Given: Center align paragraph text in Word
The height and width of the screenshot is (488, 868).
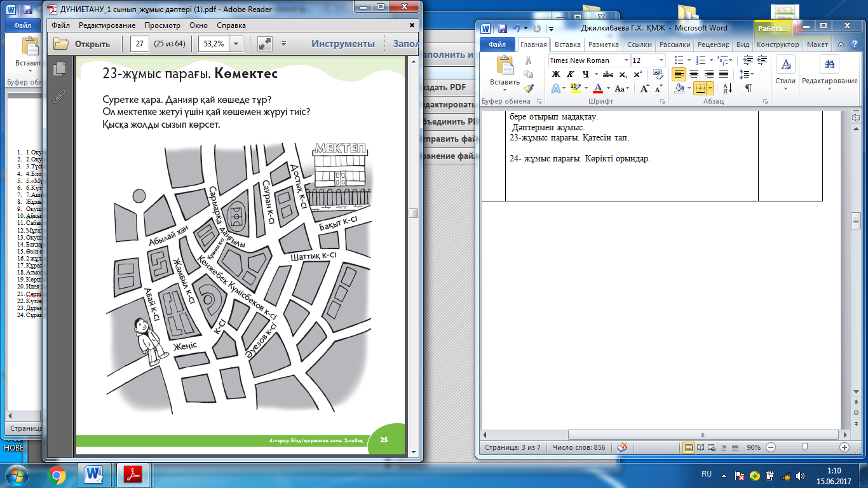Looking at the screenshot, I should tap(694, 74).
